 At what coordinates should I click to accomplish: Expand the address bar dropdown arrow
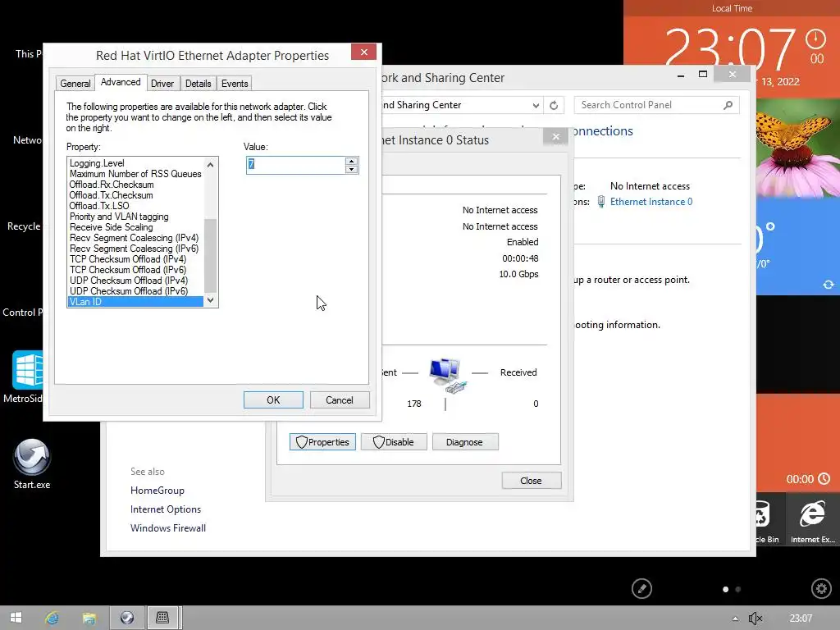tap(536, 106)
